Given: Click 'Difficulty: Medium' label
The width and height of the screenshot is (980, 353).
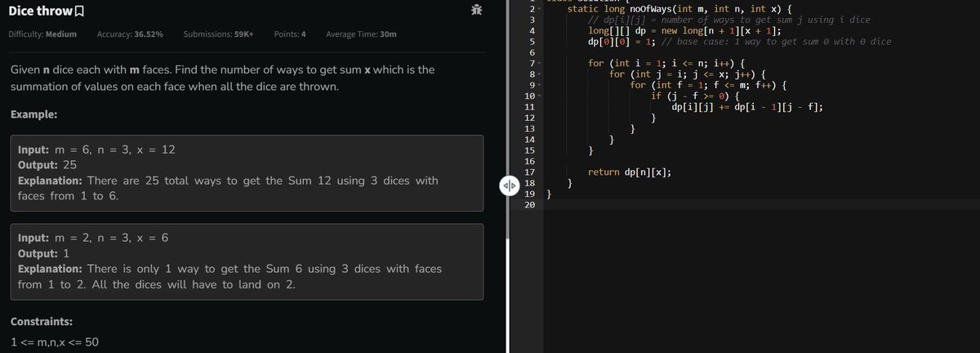Looking at the screenshot, I should pyautogui.click(x=42, y=34).
